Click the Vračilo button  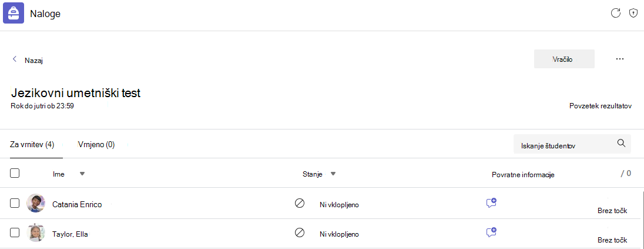tap(564, 59)
